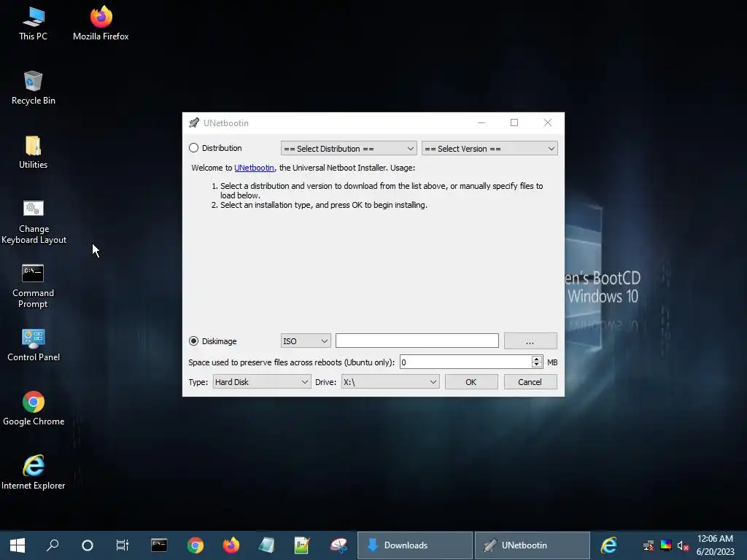The image size is (747, 560).
Task: Click the network tray icon
Action: coord(649,545)
